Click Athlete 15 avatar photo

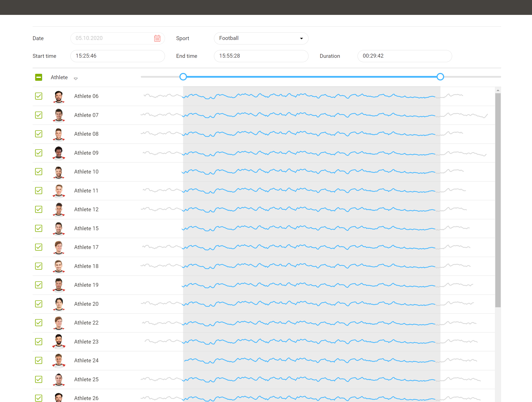pyautogui.click(x=59, y=229)
